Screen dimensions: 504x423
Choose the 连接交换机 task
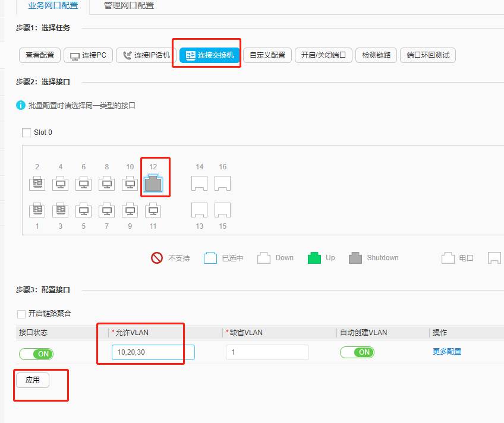(x=210, y=55)
